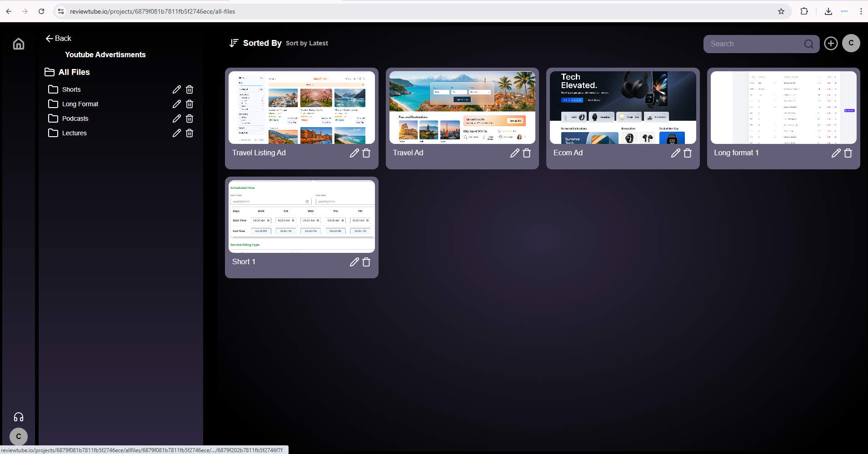Click pencil icon on Travel Ad card
Screen dimensions: 868x454
[514, 153]
